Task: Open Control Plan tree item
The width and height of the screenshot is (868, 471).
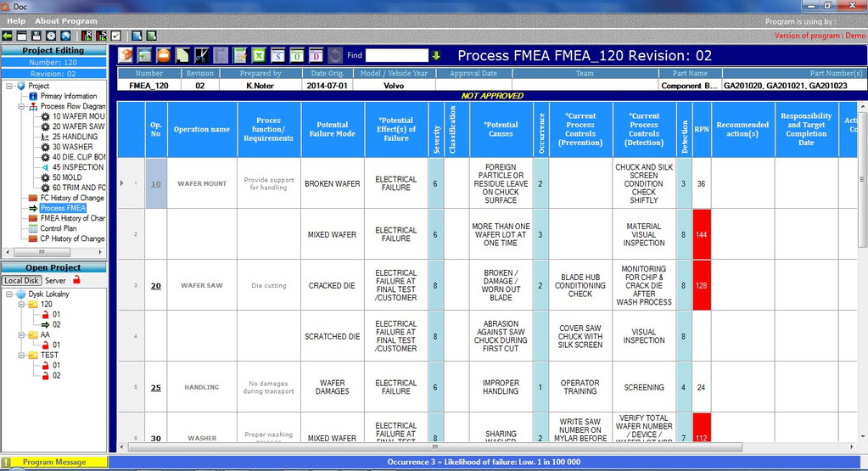Action: tap(59, 228)
